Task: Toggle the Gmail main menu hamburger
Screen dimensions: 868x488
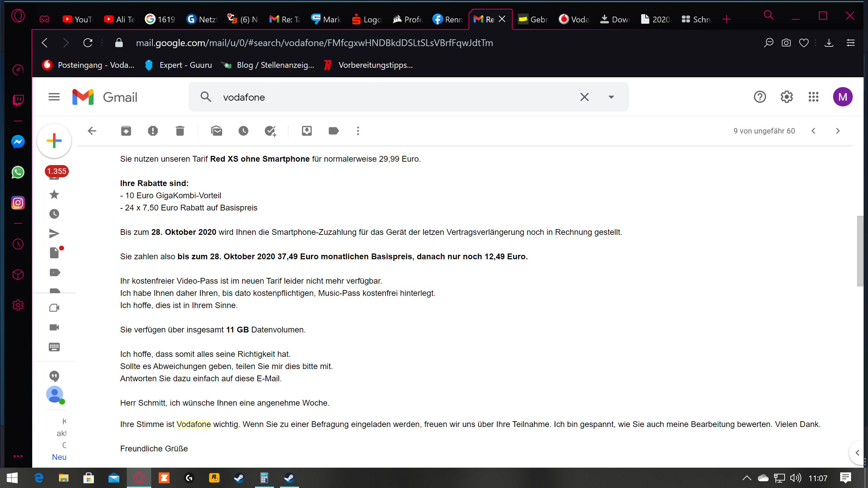Action: point(54,97)
